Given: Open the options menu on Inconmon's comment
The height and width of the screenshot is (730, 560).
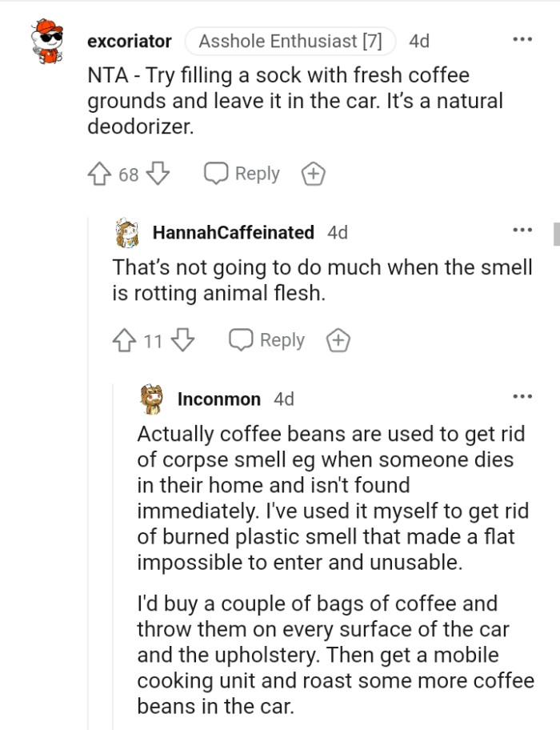Looking at the screenshot, I should [x=522, y=395].
